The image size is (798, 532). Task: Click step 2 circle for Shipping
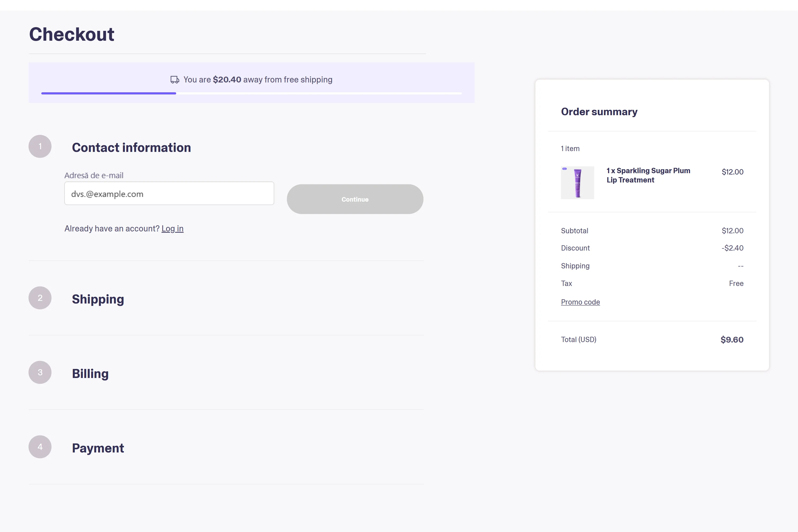pos(40,298)
